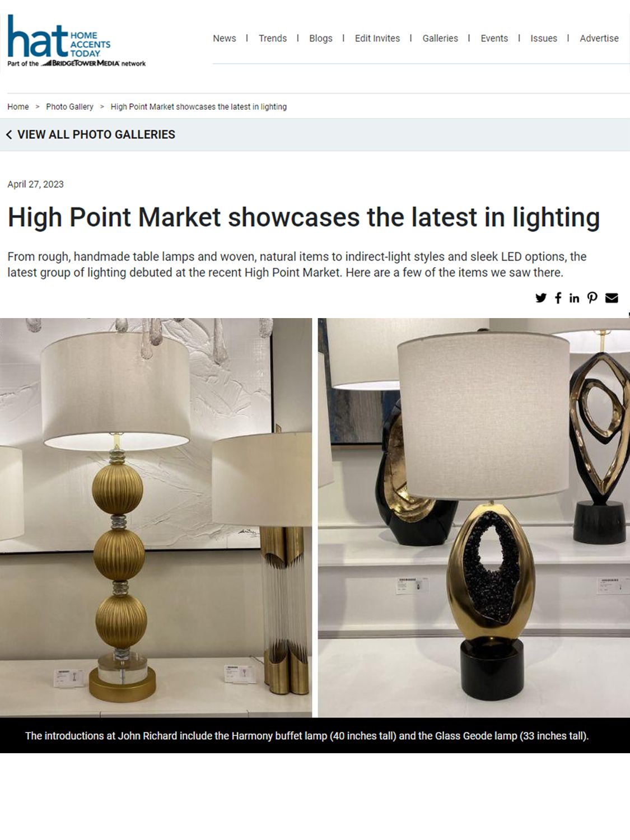Pin article with Pinterest icon
The width and height of the screenshot is (630, 840).
pos(592,298)
